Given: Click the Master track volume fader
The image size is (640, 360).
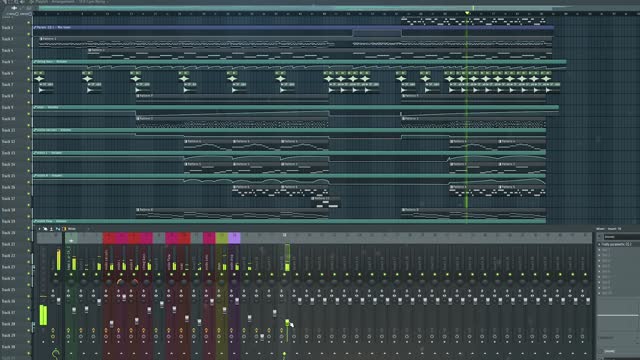Looking at the screenshot, I should pos(58,301).
